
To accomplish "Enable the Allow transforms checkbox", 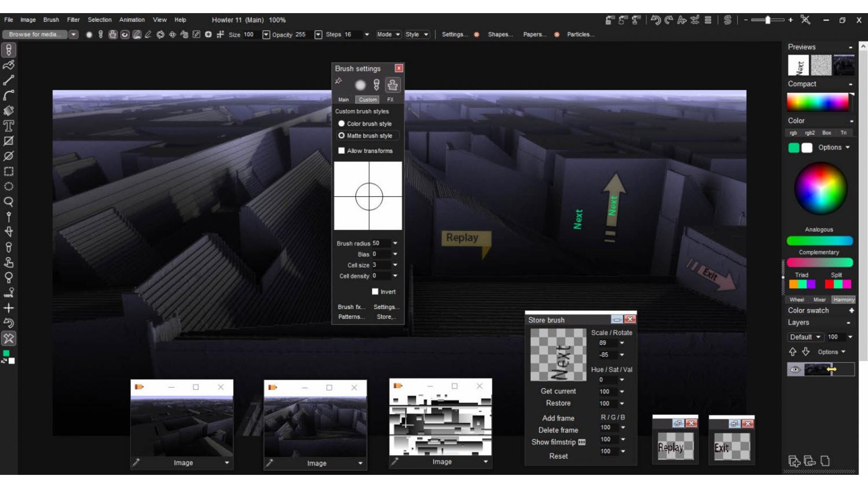I will [341, 150].
